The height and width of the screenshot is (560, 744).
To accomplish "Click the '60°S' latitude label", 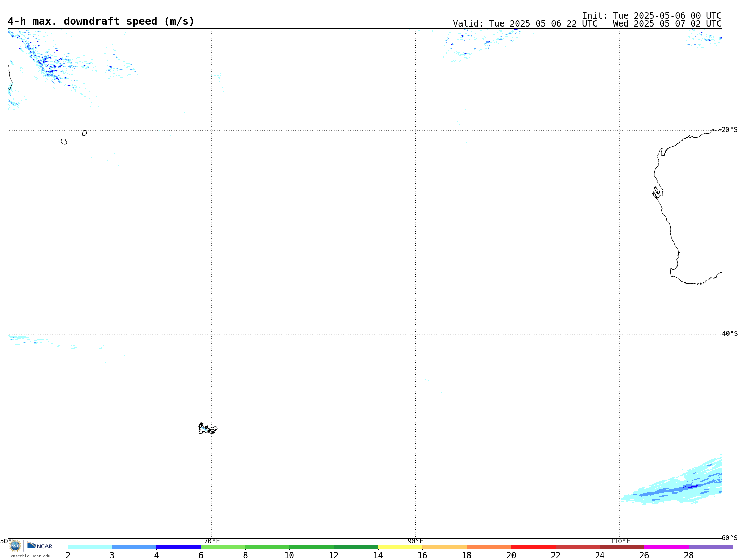I will click(x=730, y=538).
